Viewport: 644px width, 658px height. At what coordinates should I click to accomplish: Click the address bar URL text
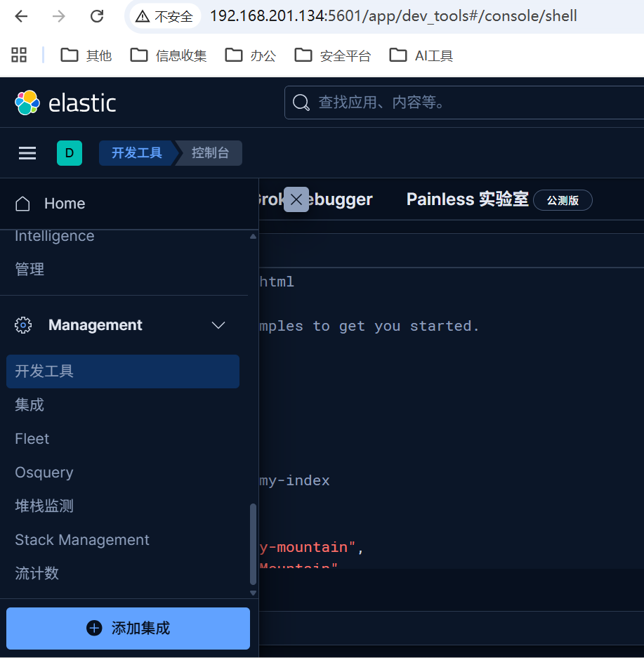coord(393,16)
